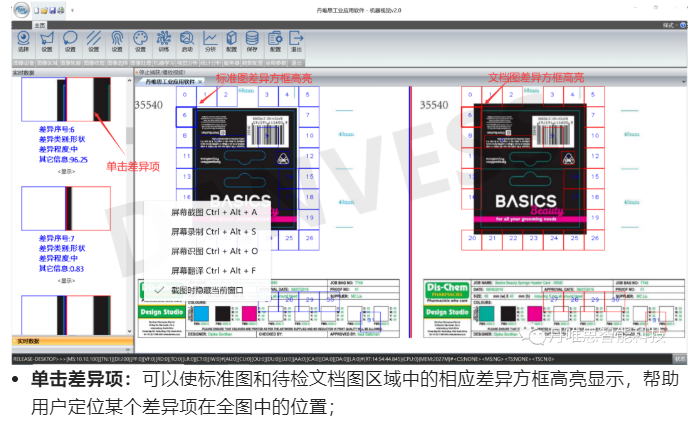Screen dimensions: 700x431
Task: Select the third difference thumbnail at list bottom
Action: tap(66, 315)
